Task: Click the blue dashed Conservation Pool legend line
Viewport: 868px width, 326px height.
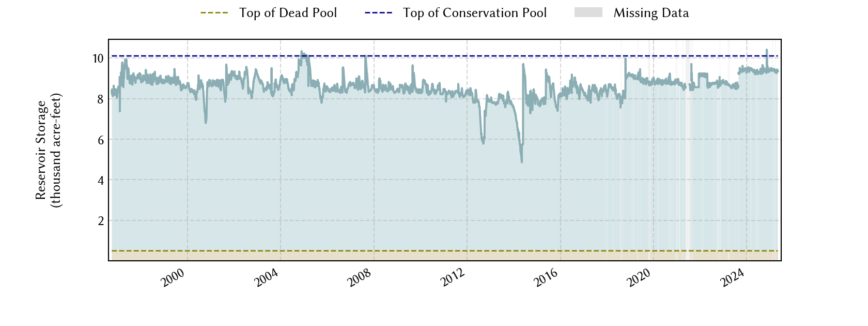Action: pos(379,13)
